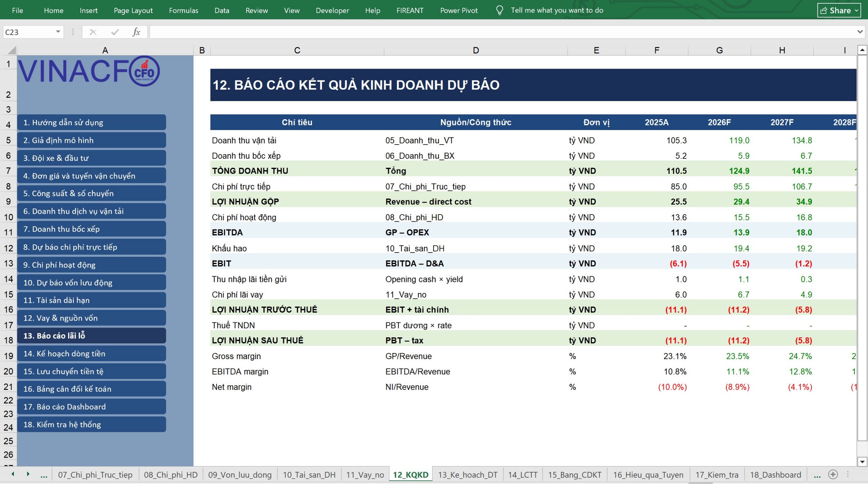Click the Insert Function fx icon
The height and width of the screenshot is (484, 868).
[136, 32]
